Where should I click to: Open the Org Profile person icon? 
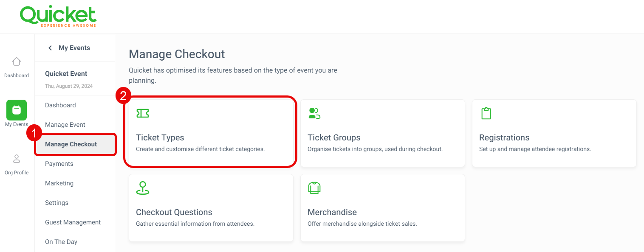click(x=17, y=159)
